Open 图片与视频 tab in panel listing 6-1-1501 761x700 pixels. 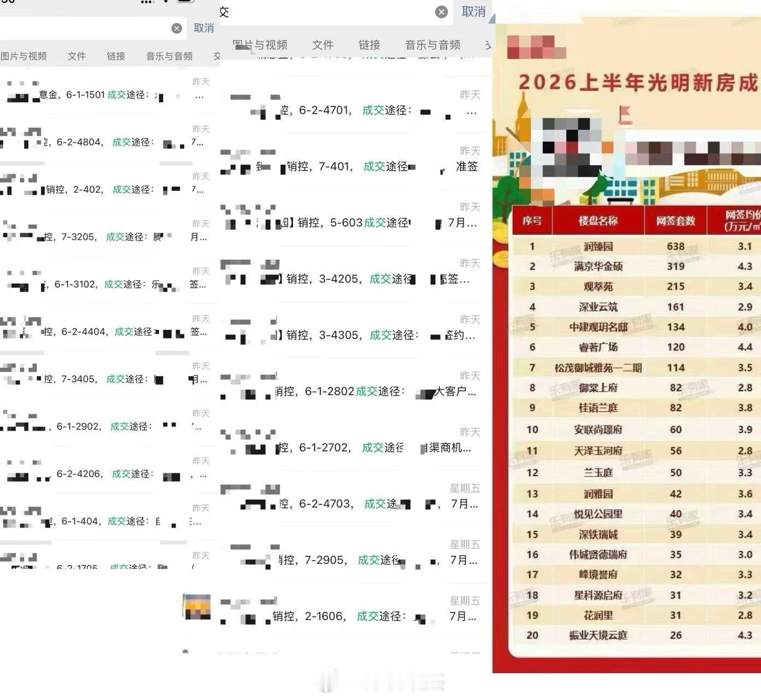tap(24, 56)
